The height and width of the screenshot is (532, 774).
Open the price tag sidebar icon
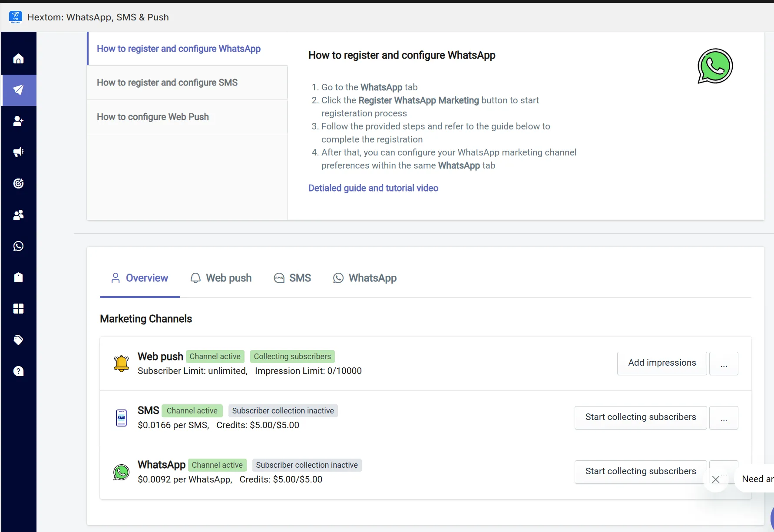[x=18, y=340]
